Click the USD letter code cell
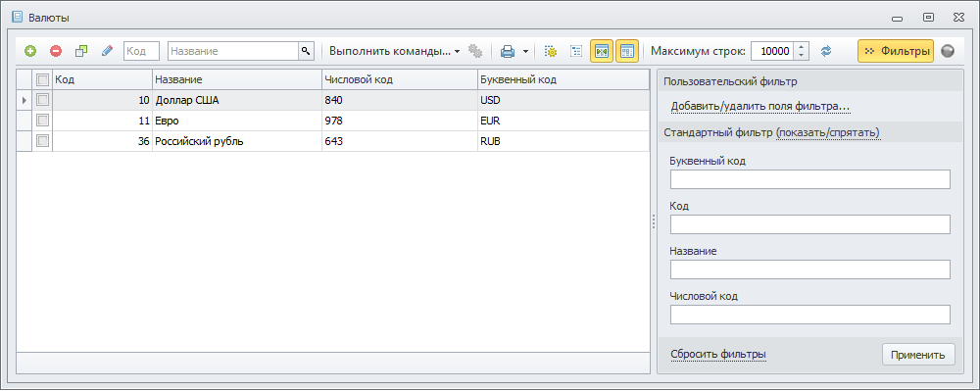Viewport: 980px width, 391px height. pyautogui.click(x=563, y=100)
